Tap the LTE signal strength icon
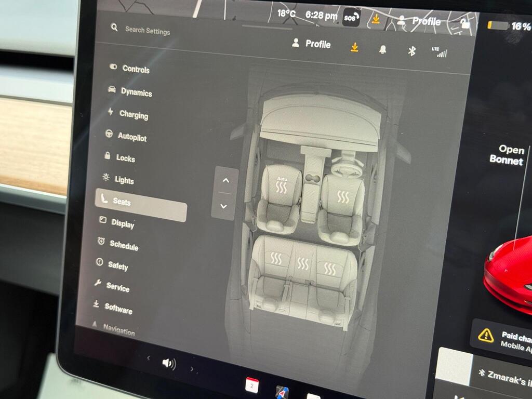 click(439, 52)
